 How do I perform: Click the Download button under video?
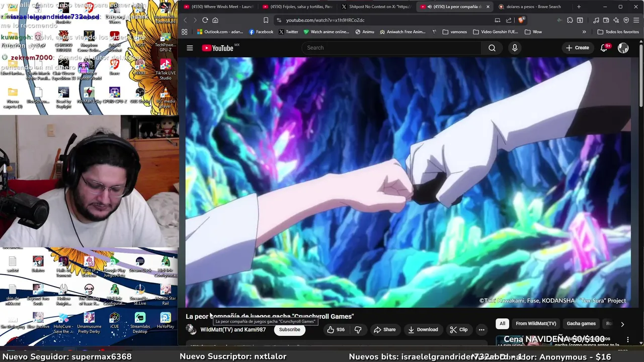(423, 329)
